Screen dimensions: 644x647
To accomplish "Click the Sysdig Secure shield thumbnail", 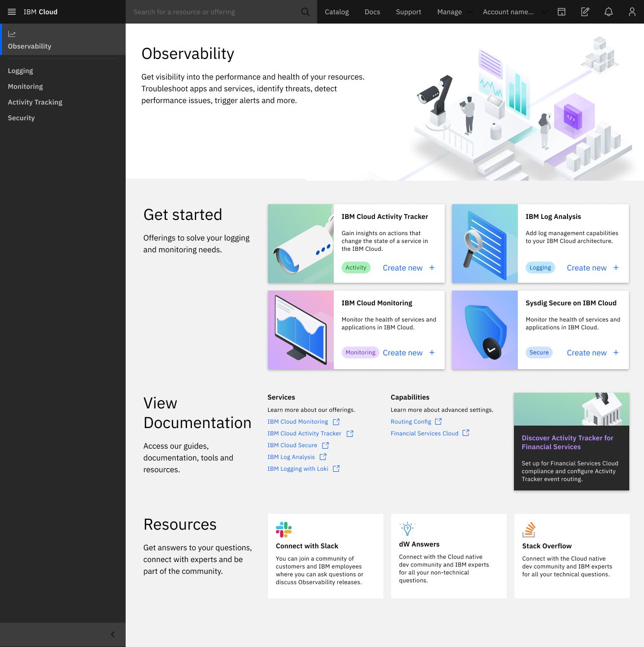I will click(485, 330).
